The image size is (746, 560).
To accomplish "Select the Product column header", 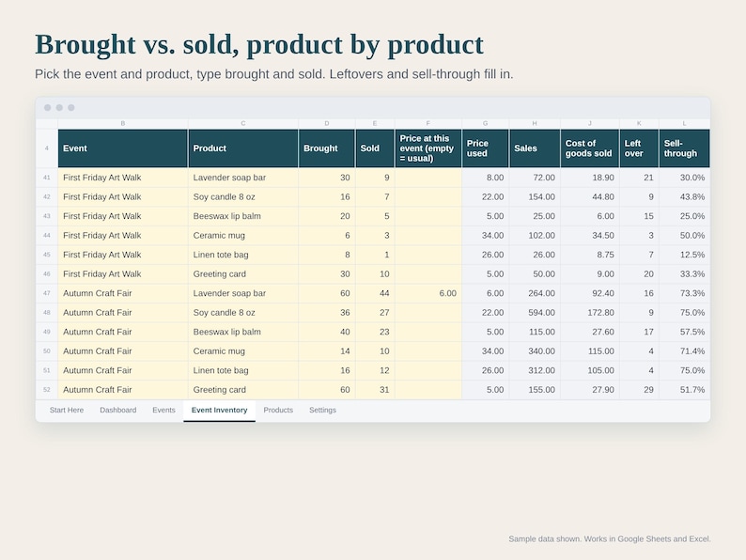I will pyautogui.click(x=243, y=148).
